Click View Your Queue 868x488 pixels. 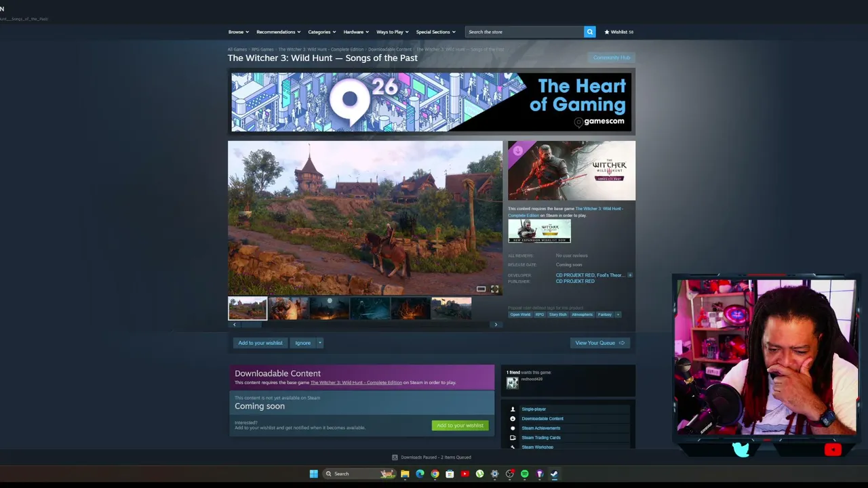click(x=600, y=343)
